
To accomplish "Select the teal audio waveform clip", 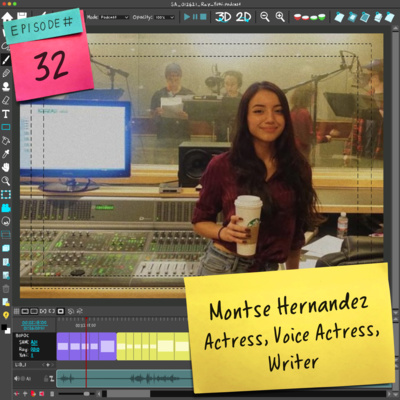I will pos(125,379).
